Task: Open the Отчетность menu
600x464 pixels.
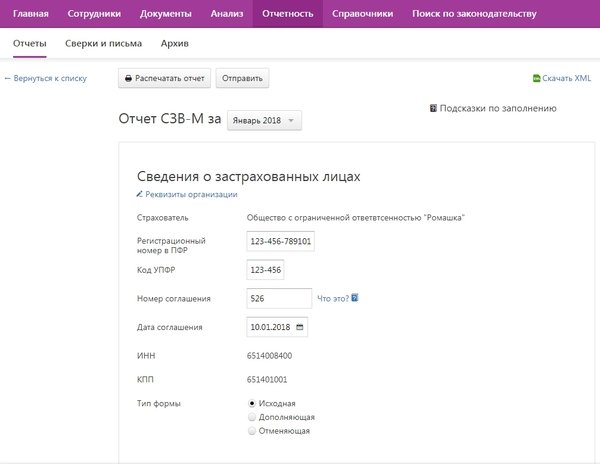Action: tap(287, 14)
